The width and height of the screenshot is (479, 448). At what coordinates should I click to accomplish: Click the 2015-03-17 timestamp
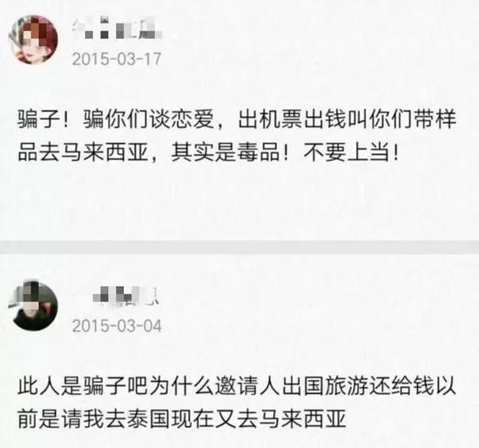pyautogui.click(x=117, y=58)
